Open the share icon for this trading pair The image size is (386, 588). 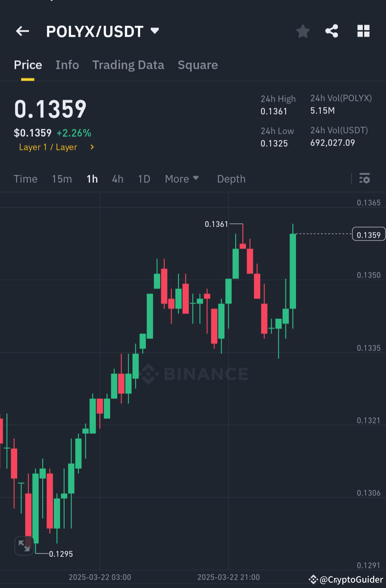pyautogui.click(x=331, y=31)
